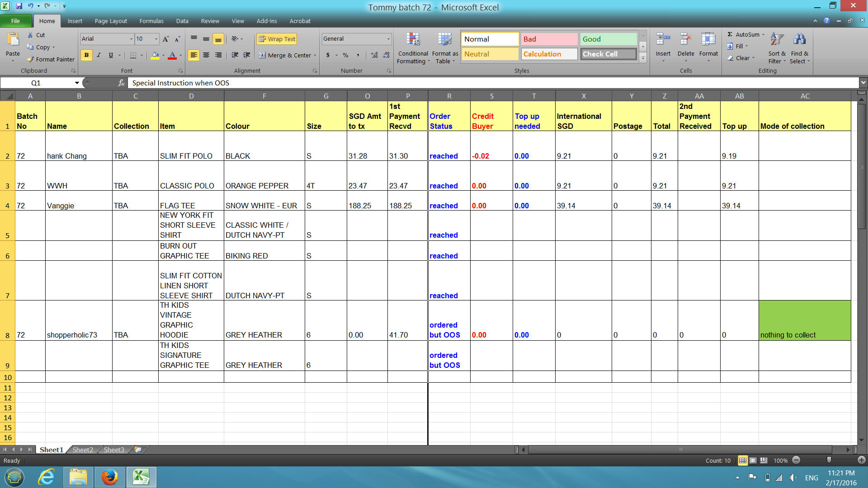Viewport: 868px width, 488px height.
Task: Expand the Fill dropdown in Editing
Action: tap(746, 46)
